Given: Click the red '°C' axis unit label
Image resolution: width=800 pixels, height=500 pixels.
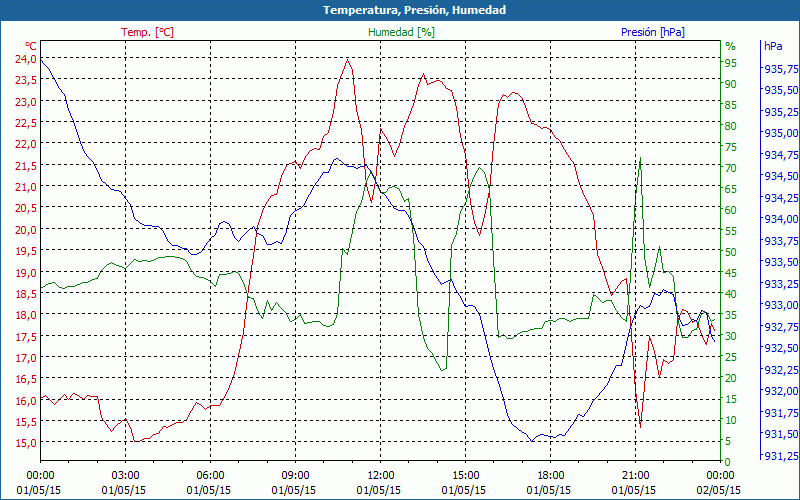Looking at the screenshot, I should tap(31, 46).
